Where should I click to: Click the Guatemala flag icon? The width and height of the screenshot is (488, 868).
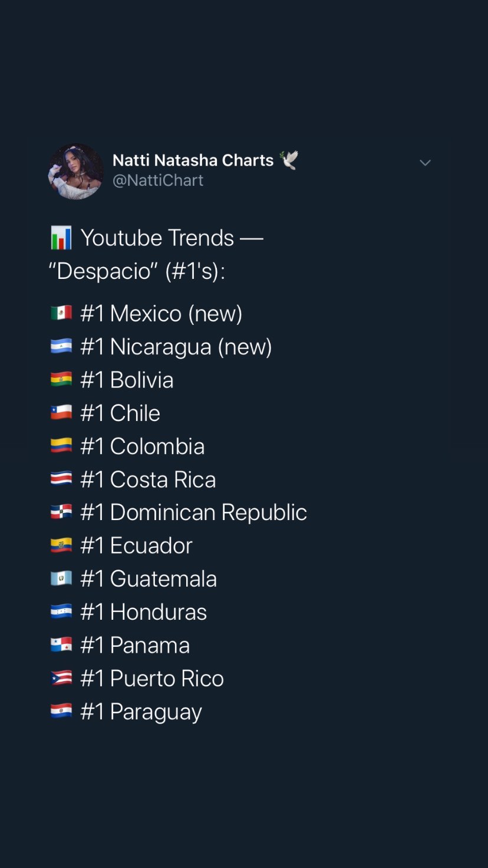point(61,578)
